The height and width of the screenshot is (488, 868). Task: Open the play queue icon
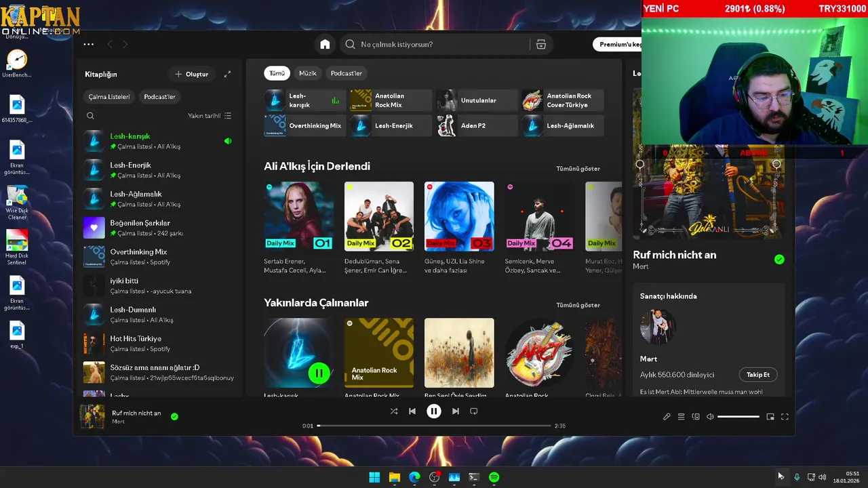(681, 417)
